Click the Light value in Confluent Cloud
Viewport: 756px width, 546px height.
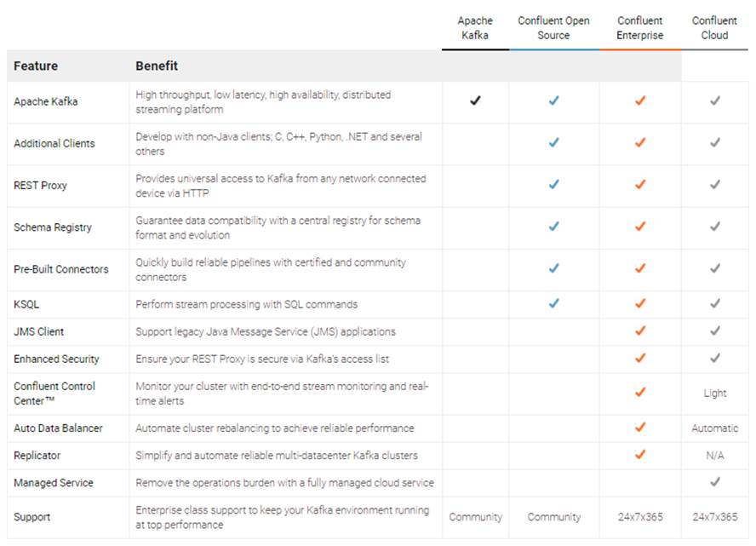pyautogui.click(x=715, y=394)
